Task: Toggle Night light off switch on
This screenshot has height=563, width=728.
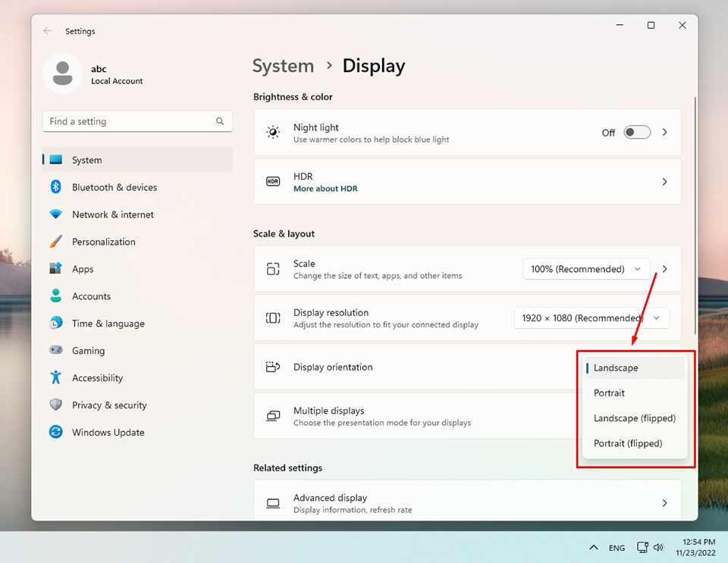Action: 636,132
